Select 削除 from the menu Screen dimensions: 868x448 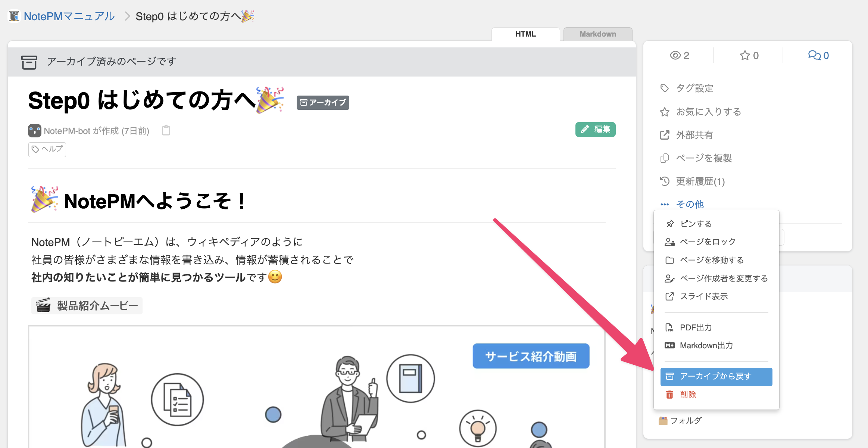pos(716,395)
